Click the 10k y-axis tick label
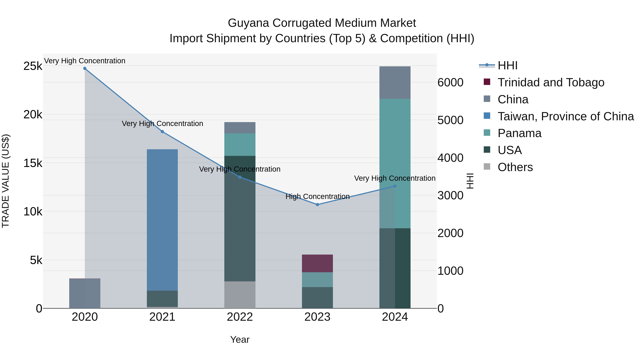Viewport: 644px width, 362px height. point(33,212)
